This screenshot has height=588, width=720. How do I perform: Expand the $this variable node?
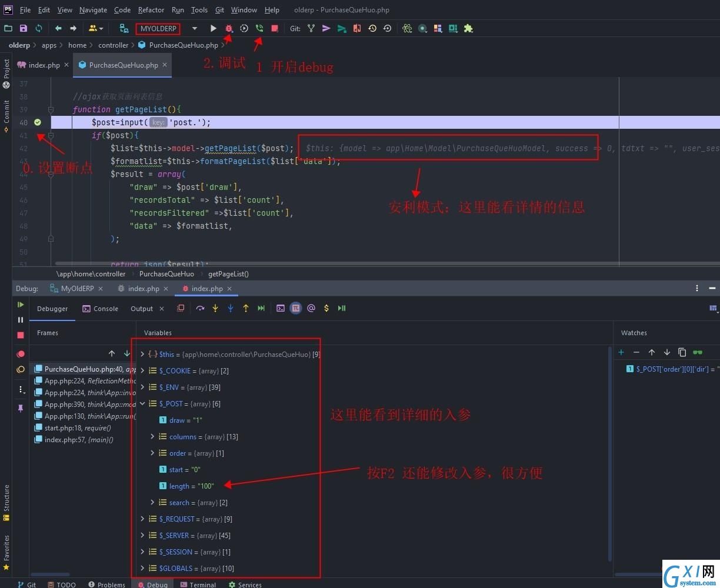pyautogui.click(x=142, y=355)
